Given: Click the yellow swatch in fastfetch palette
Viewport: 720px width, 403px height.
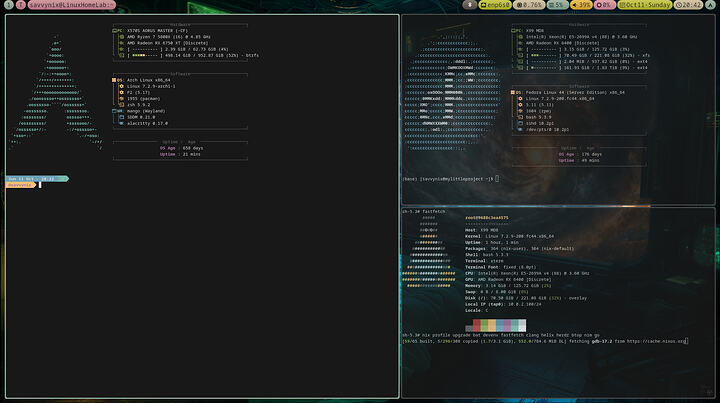Looking at the screenshot, I should tap(492, 325).
